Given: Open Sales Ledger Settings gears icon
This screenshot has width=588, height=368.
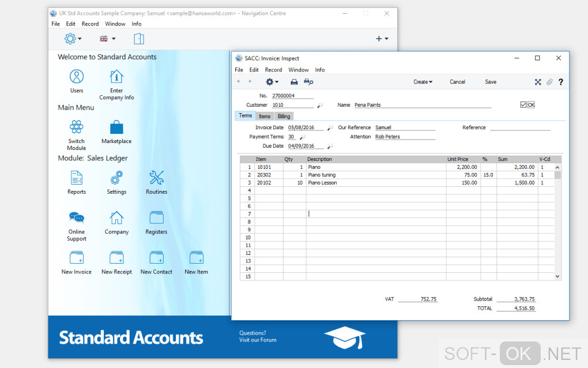Looking at the screenshot, I should 116,178.
